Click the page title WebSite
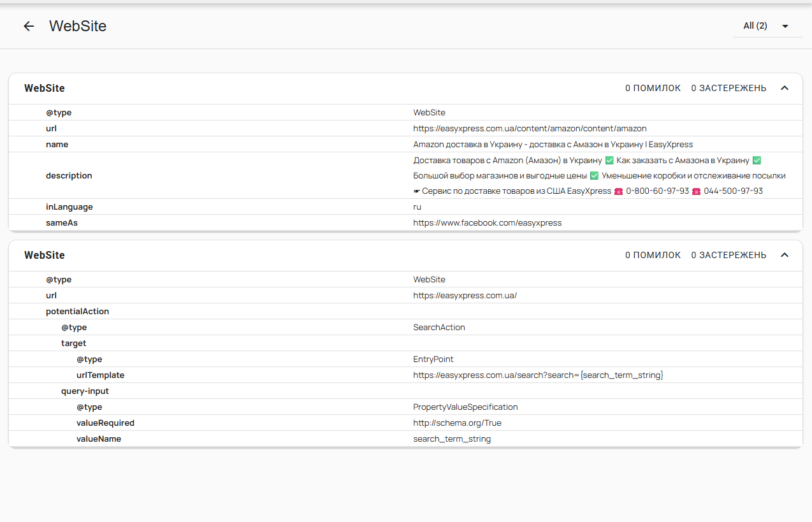 [78, 26]
